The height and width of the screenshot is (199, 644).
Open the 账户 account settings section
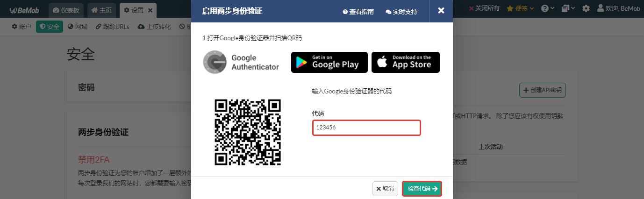(x=21, y=27)
